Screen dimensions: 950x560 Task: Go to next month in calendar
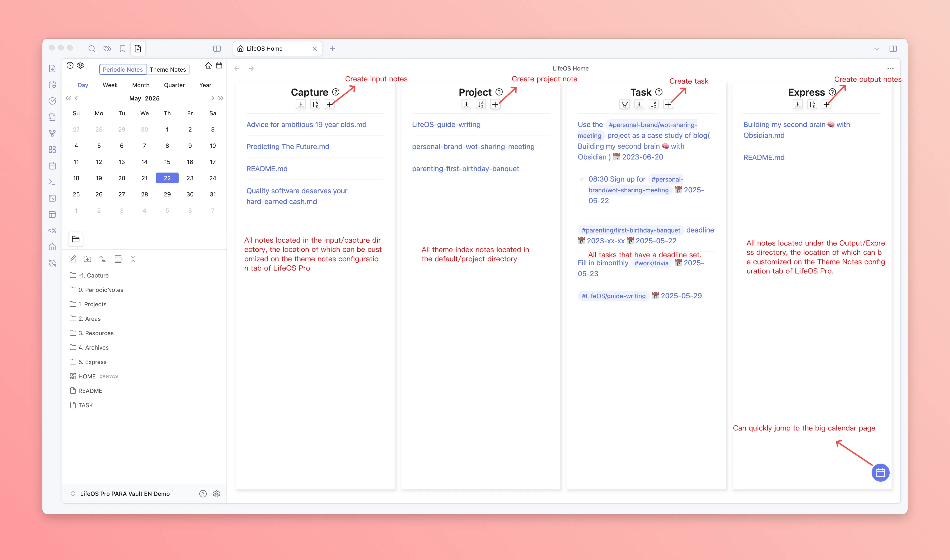point(212,98)
